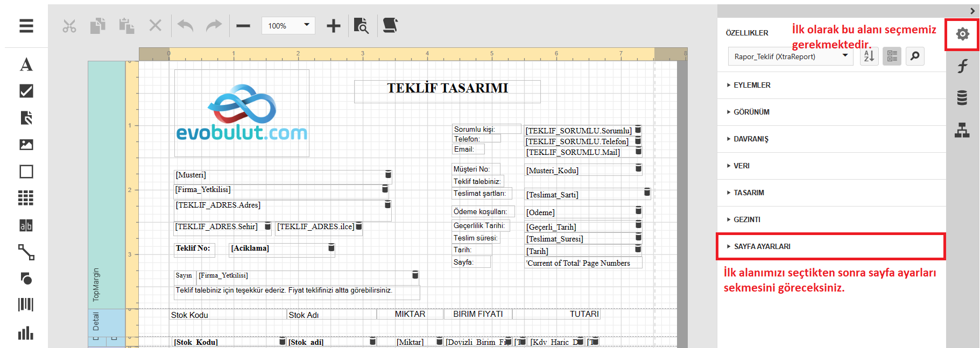The height and width of the screenshot is (348, 980).
Task: Open the hamburger main menu
Action: click(x=26, y=26)
